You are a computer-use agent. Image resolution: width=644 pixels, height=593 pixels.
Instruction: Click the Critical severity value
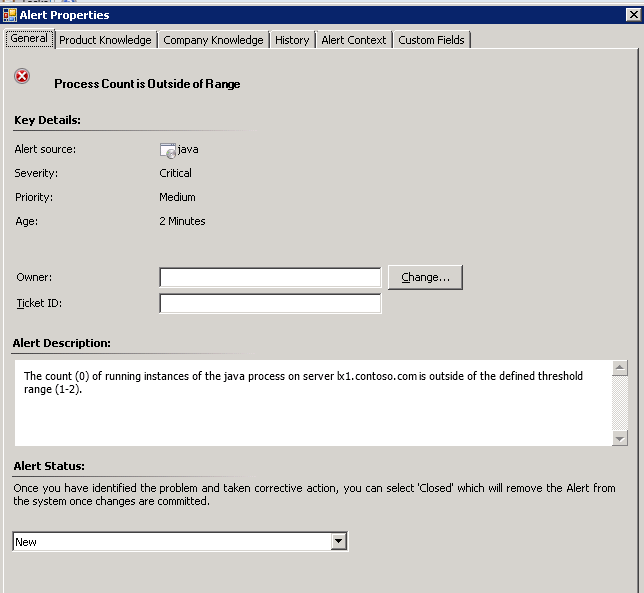tap(176, 173)
